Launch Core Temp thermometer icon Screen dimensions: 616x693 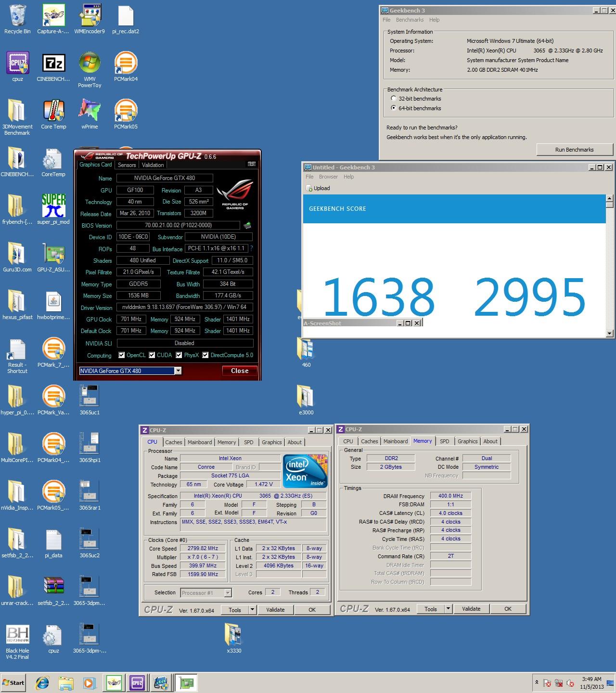pyautogui.click(x=53, y=115)
